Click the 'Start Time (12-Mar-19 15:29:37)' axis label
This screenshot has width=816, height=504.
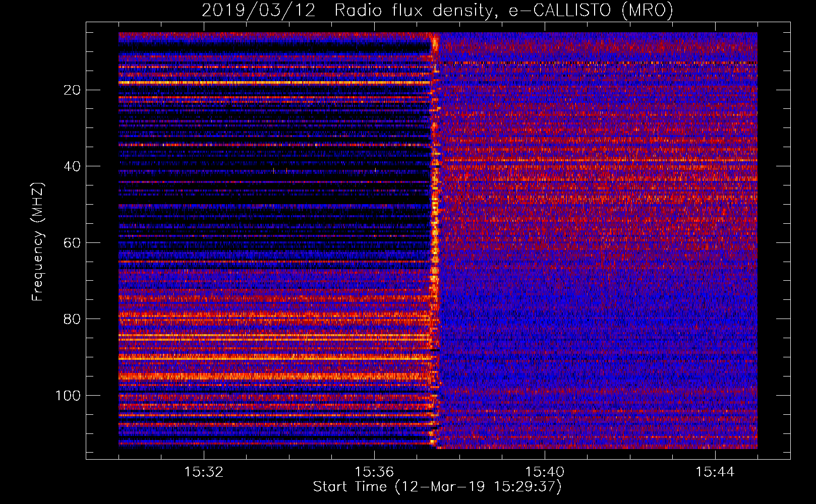(x=437, y=487)
